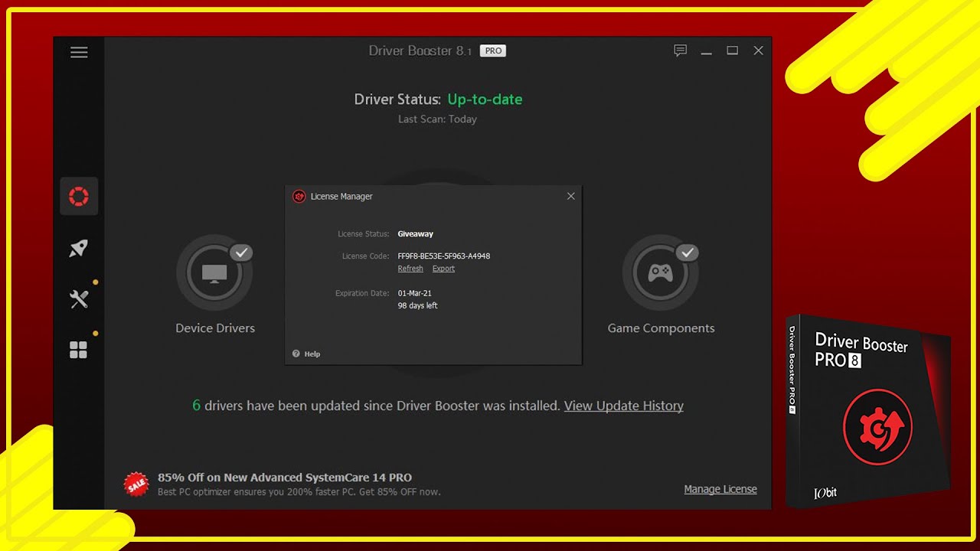This screenshot has width=980, height=551.
Task: Click the Device Drivers checkmark badge
Action: pyautogui.click(x=241, y=252)
